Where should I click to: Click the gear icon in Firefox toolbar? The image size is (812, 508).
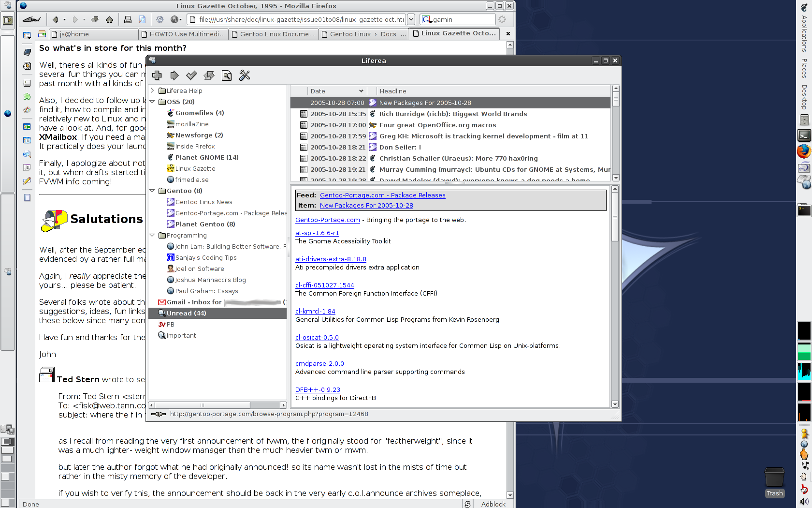160,19
